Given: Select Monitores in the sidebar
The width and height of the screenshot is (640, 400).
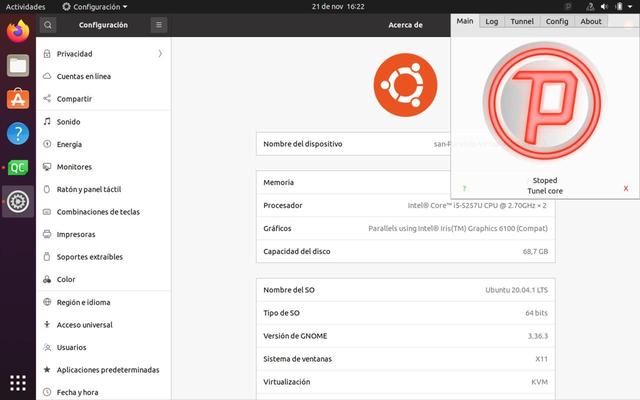Looking at the screenshot, I should (x=104, y=167).
